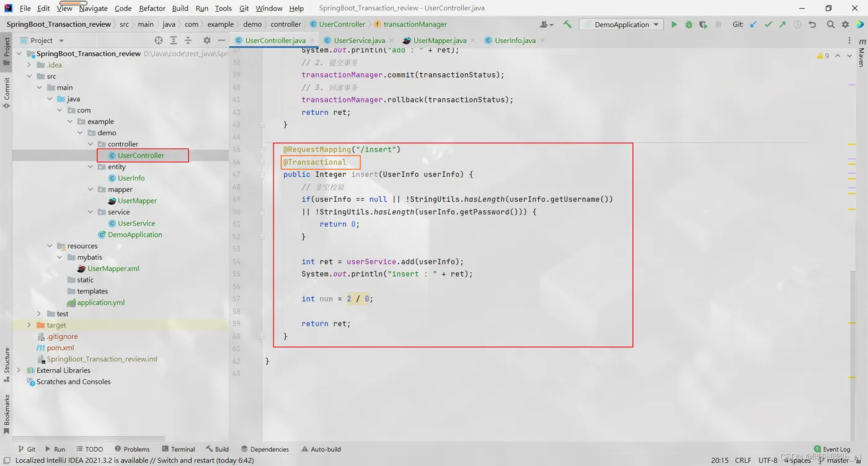Update project using blue Git arrow

[x=753, y=25]
